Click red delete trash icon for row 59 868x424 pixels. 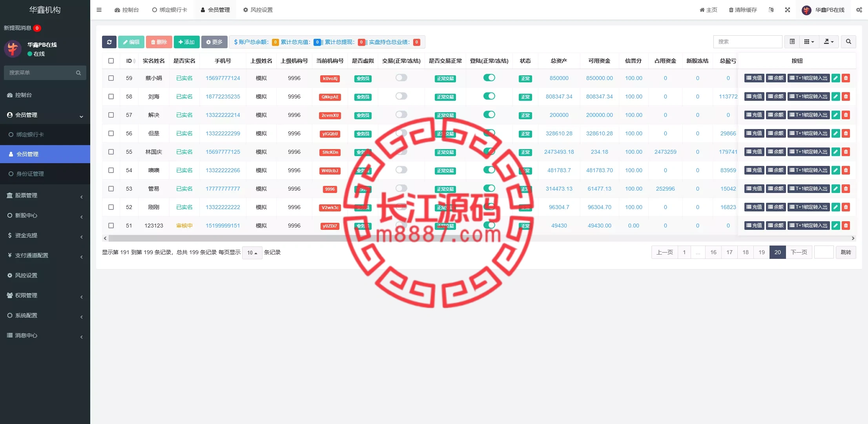[846, 78]
